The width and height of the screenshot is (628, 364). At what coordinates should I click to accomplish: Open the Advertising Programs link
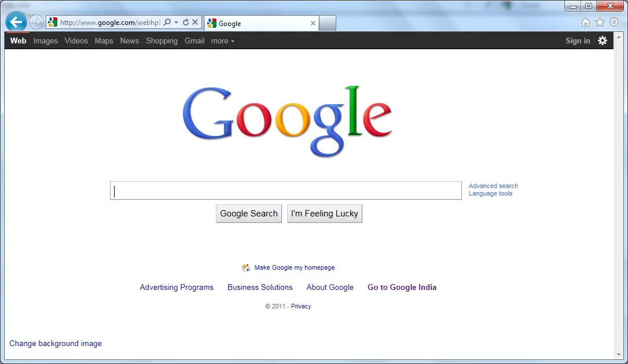pos(176,287)
